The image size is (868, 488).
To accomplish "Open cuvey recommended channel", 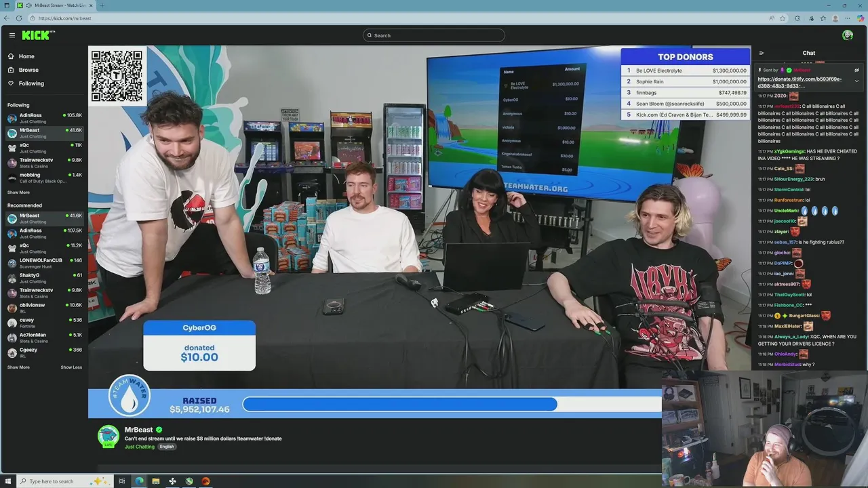I will [x=44, y=323].
